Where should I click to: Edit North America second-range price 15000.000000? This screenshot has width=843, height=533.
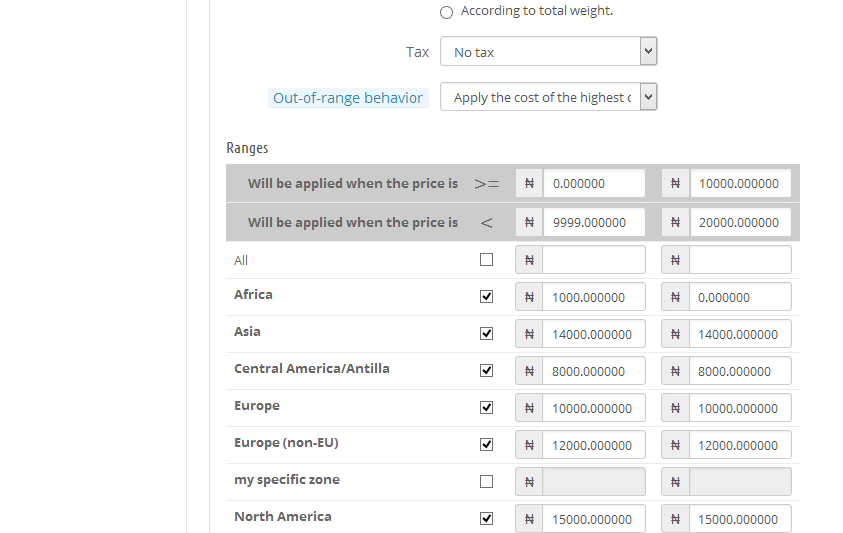pyautogui.click(x=740, y=519)
